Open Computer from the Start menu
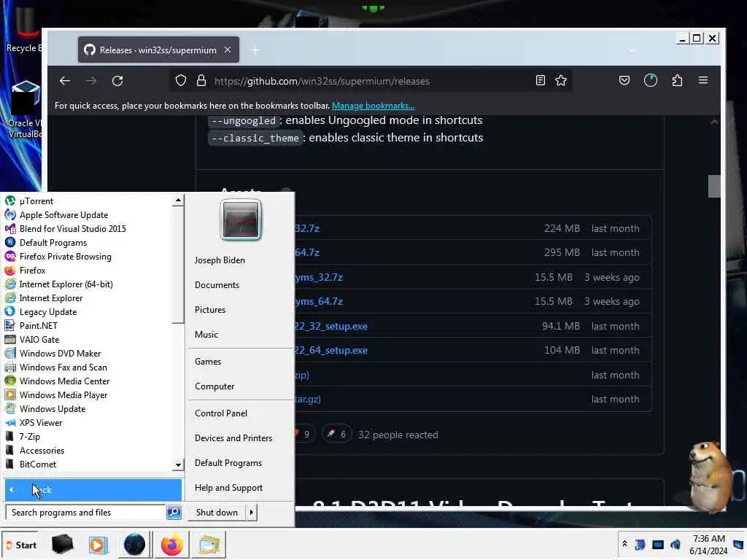Viewport: 747px width, 560px height. pos(214,386)
